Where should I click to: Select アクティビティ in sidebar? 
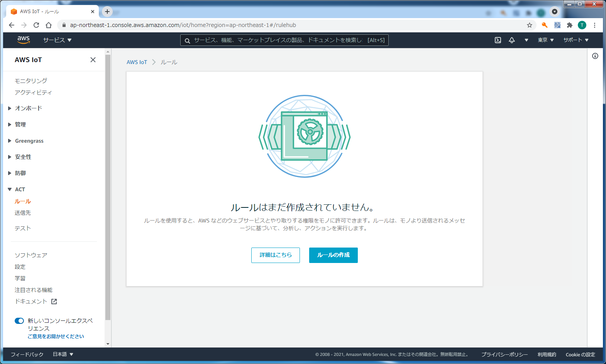(33, 93)
